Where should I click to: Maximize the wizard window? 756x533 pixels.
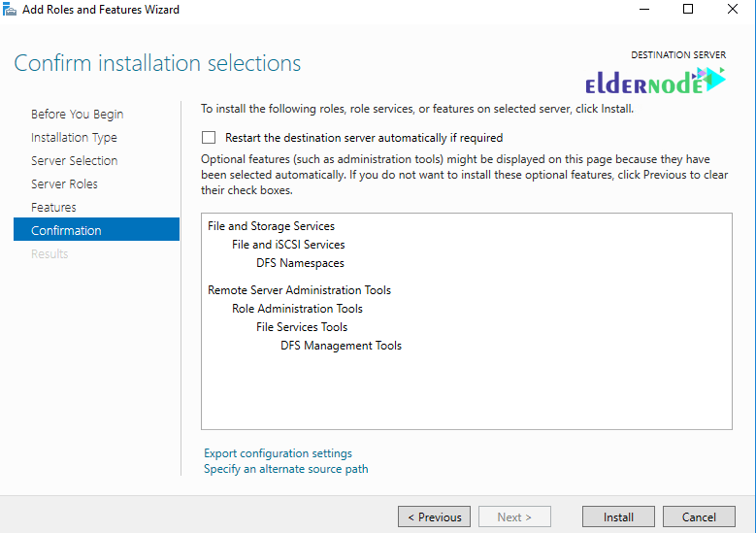tap(688, 9)
